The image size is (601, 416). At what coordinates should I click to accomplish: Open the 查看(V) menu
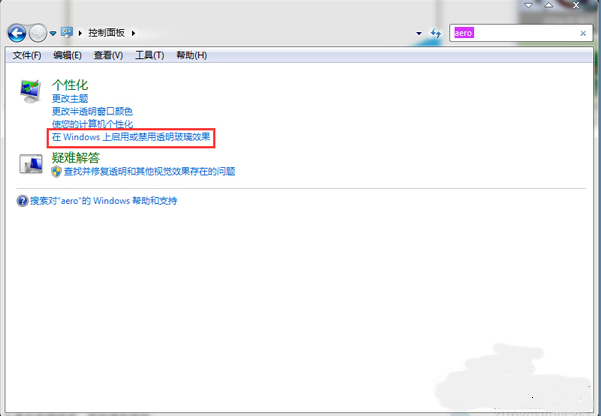point(108,54)
